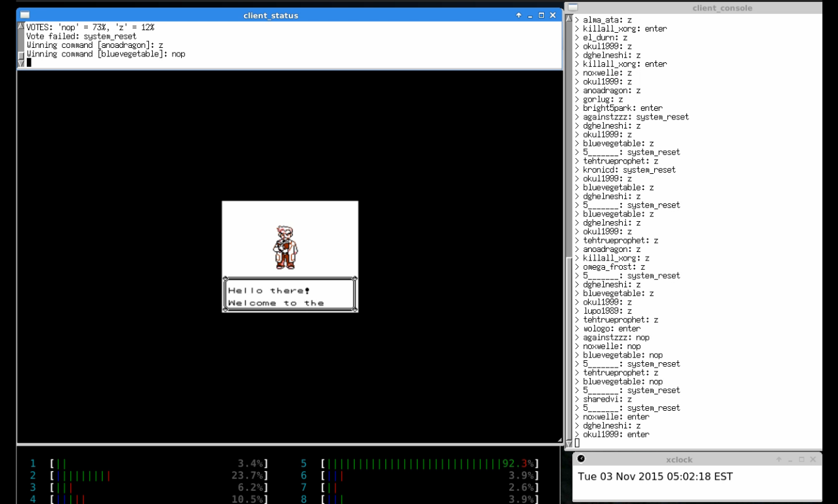This screenshot has width=838, height=504.
Task: Click the minimize icon on the xclock window
Action: [x=789, y=459]
